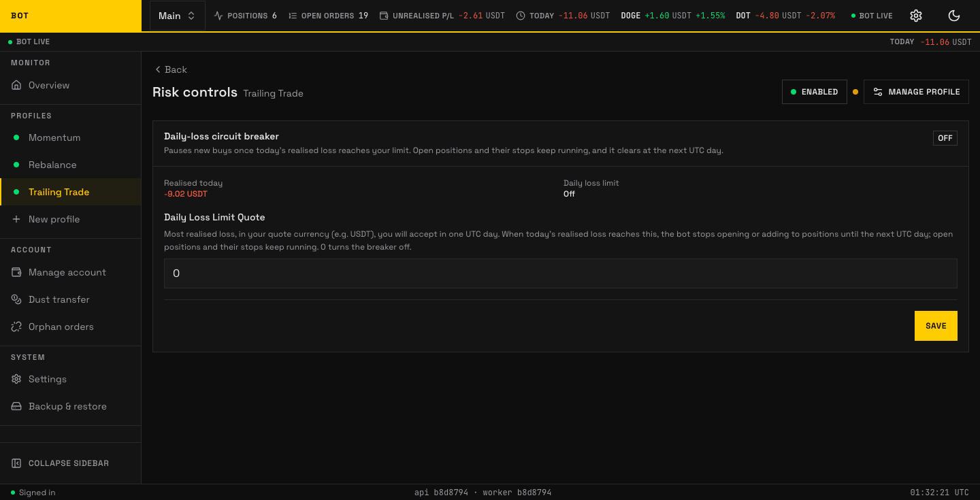Click the Orphan orders broken-link icon
Screen dimensions: 980x500
[x=16, y=327]
